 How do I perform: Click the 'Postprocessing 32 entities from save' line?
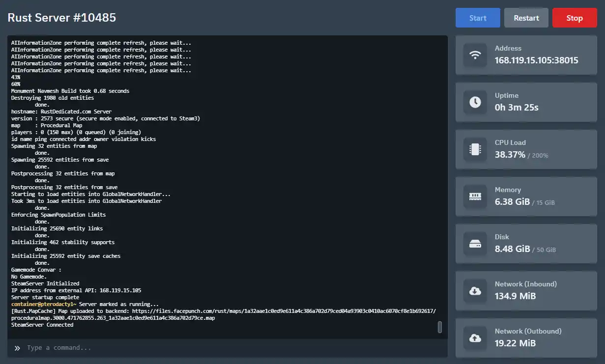(x=64, y=187)
